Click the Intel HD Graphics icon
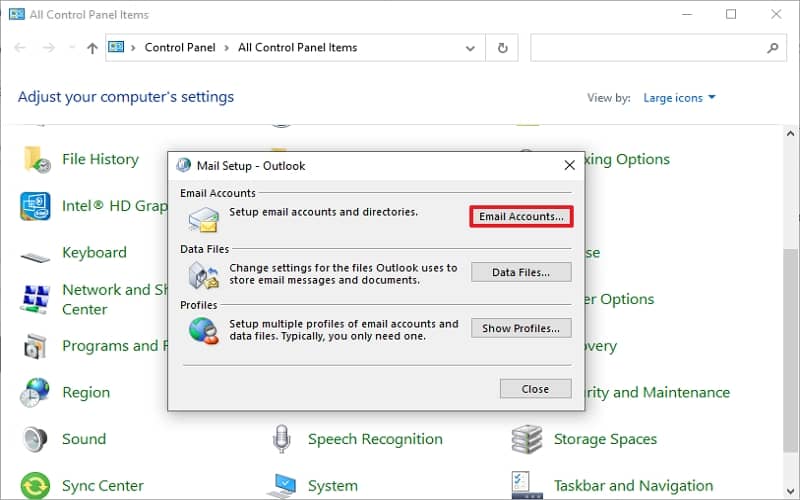The image size is (800, 500). [x=35, y=206]
